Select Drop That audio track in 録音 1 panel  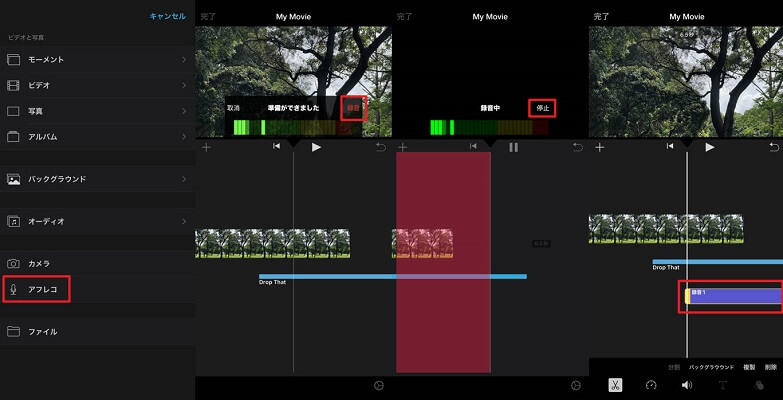[x=718, y=262]
